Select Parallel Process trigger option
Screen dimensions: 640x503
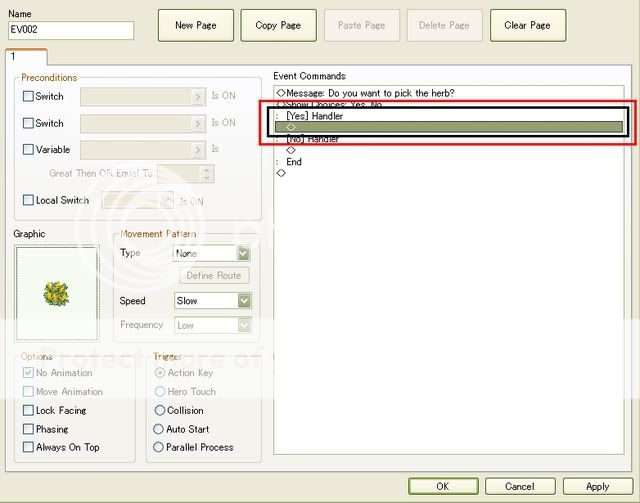pyautogui.click(x=160, y=448)
